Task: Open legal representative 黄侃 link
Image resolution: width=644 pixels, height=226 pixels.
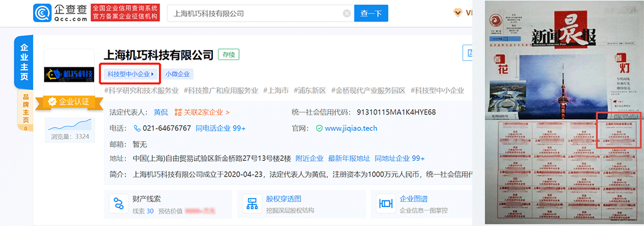Action: tap(161, 112)
